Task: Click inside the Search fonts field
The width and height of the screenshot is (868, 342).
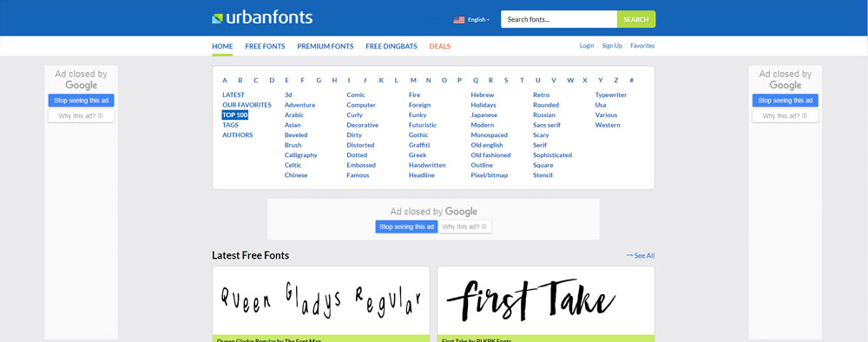Action: click(x=559, y=19)
